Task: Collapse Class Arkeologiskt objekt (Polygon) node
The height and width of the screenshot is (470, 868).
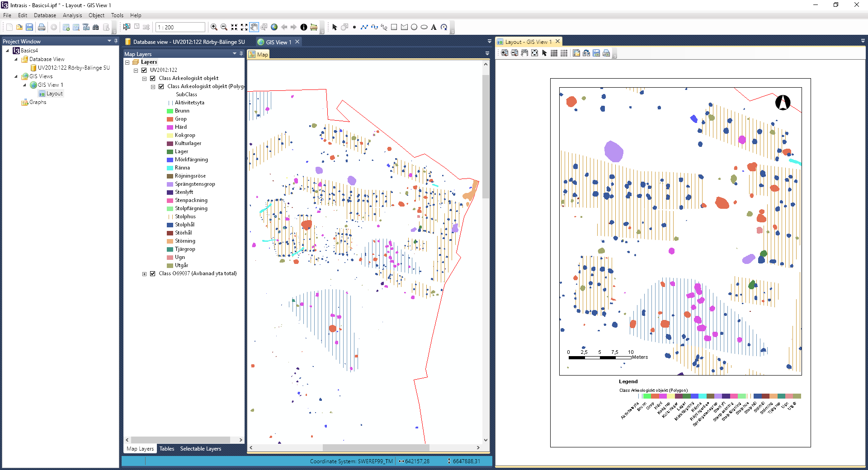Action: click(153, 87)
